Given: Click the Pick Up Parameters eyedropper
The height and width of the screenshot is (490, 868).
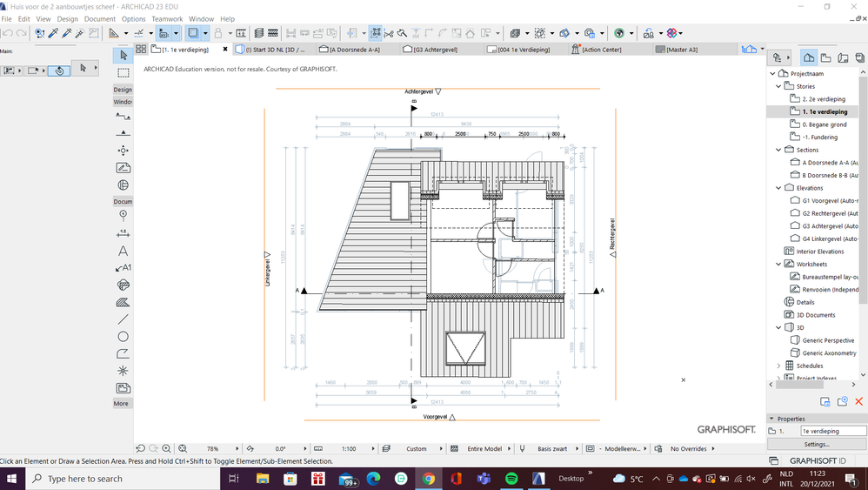Looking at the screenshot, I should click(54, 33).
